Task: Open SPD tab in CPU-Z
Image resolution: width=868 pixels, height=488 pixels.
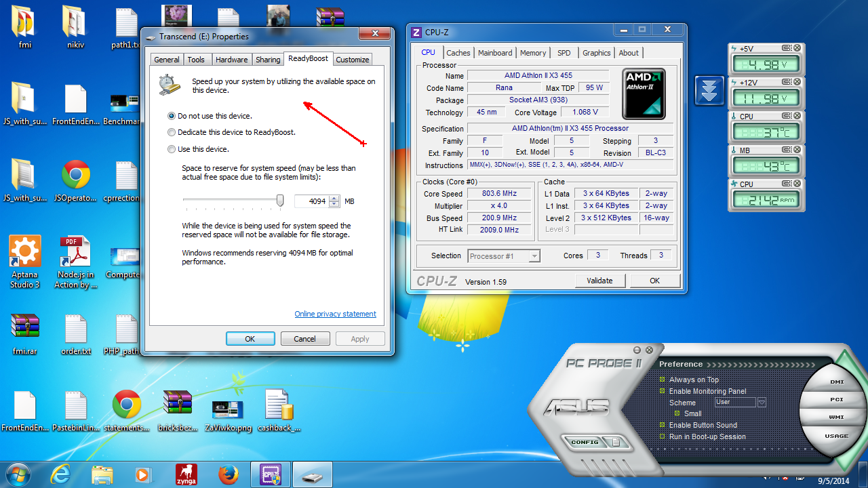Action: click(564, 53)
